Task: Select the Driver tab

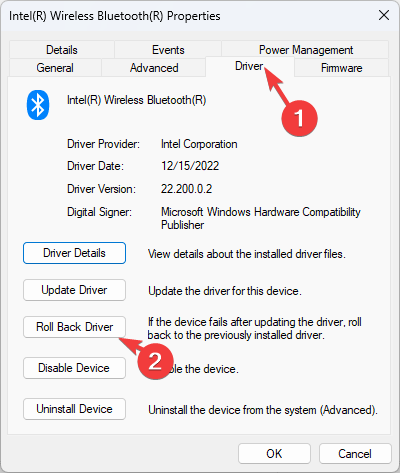Action: coord(249,66)
